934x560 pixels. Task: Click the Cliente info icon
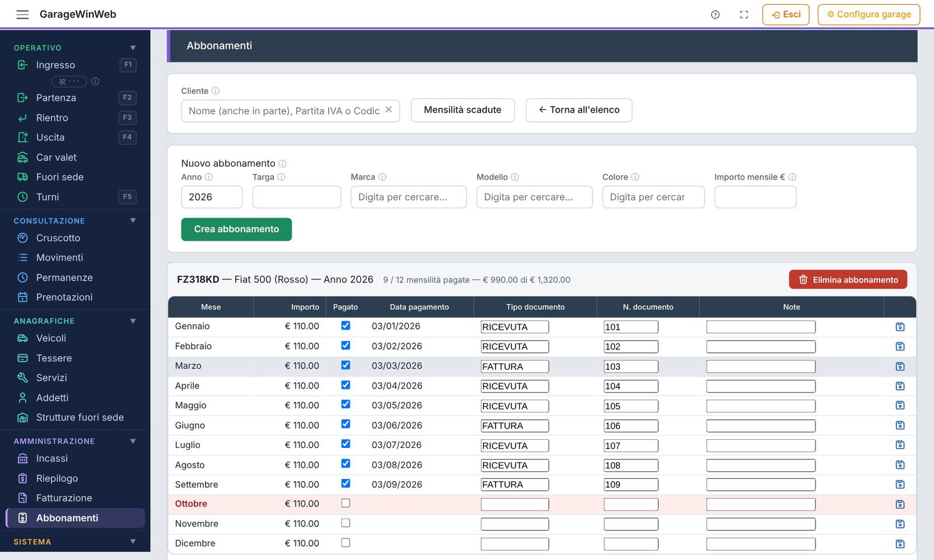pyautogui.click(x=215, y=91)
